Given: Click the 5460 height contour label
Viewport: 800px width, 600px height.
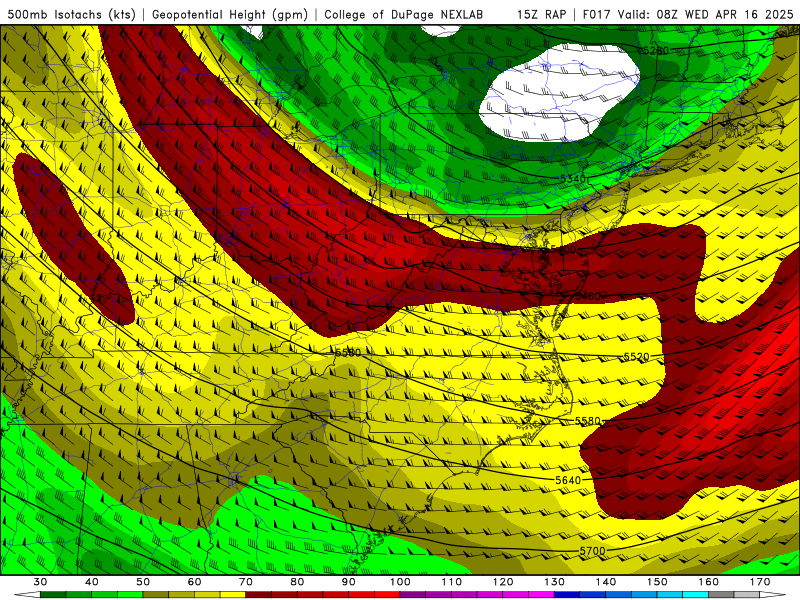Looking at the screenshot, I should (x=588, y=296).
